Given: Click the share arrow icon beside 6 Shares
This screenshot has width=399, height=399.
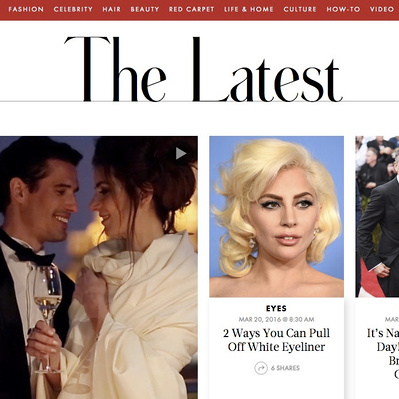Looking at the screenshot, I should point(261,368).
